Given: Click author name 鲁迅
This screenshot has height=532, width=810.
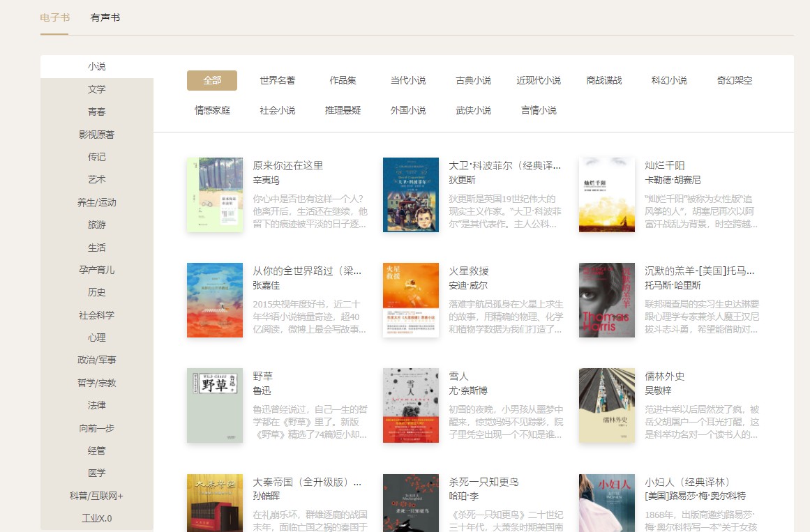Looking at the screenshot, I should [262, 390].
